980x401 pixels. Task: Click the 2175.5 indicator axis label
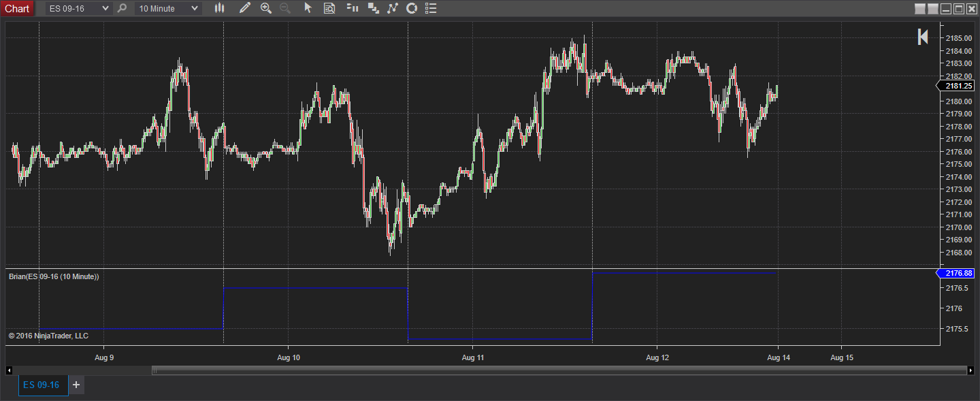(x=956, y=328)
